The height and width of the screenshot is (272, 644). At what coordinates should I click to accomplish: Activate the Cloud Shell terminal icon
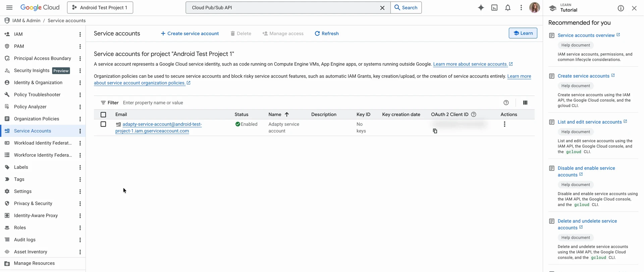[494, 7]
